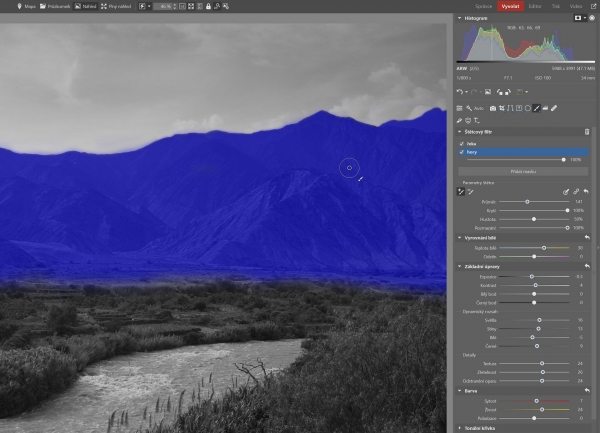Collapse the Základní úpravy section
The image size is (600, 433).
pyautogui.click(x=460, y=267)
